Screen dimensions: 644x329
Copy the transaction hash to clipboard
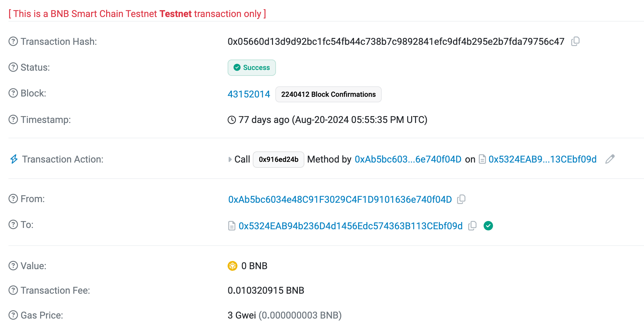click(575, 42)
